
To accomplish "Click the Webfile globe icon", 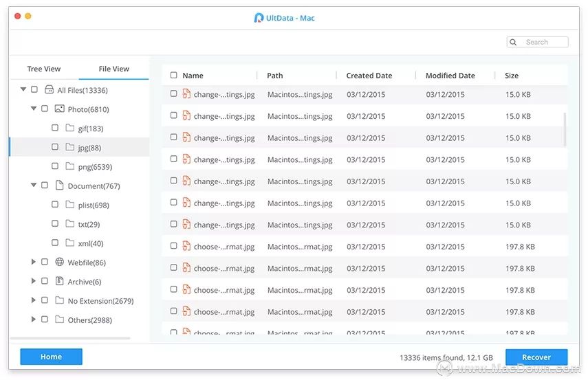I will (x=59, y=262).
